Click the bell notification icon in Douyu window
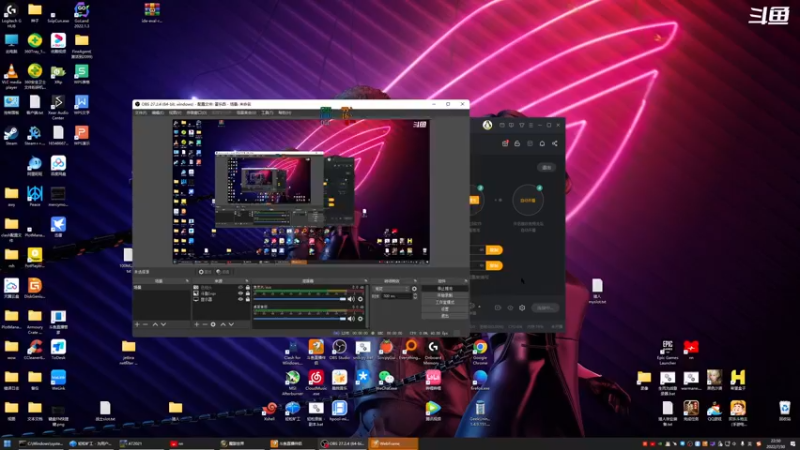This screenshot has height=450, width=800. tap(542, 143)
